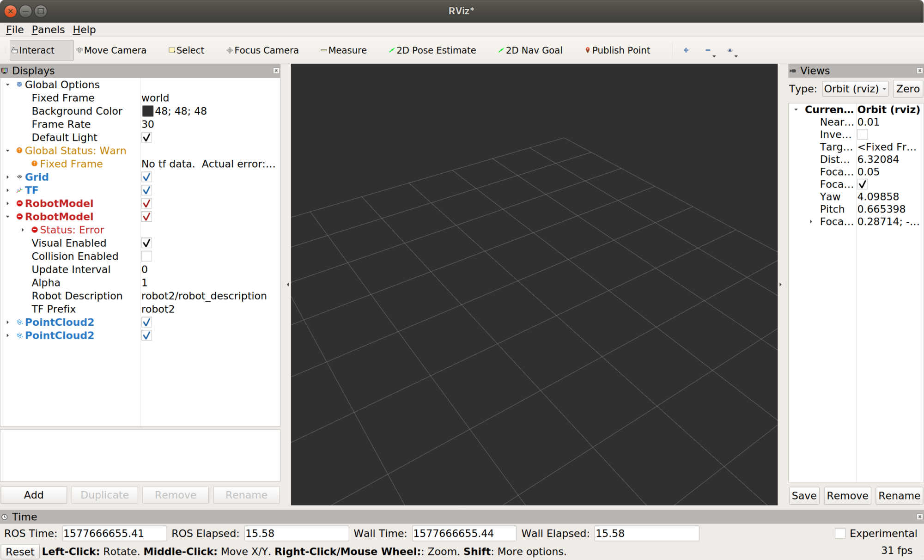Image resolution: width=924 pixels, height=560 pixels.
Task: Pick the Measure tool
Action: [344, 50]
